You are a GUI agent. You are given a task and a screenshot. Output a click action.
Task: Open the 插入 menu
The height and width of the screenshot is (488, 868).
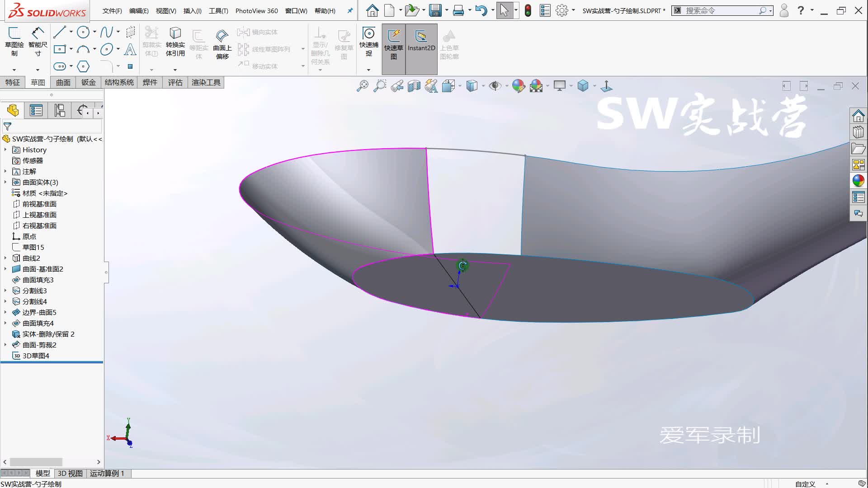(192, 10)
